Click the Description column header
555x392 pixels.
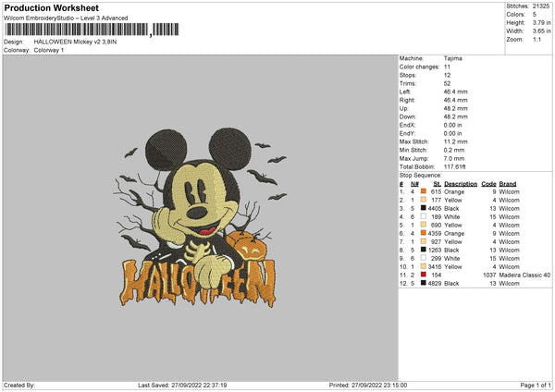pos(460,182)
